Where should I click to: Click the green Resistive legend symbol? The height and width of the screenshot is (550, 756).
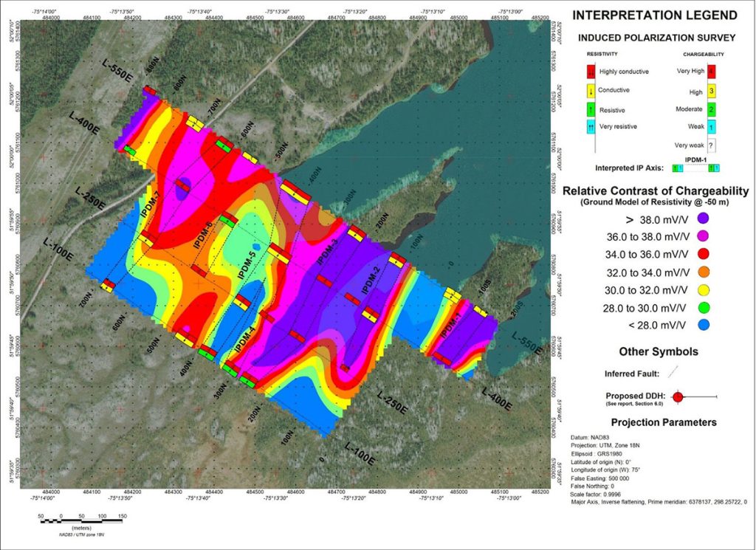592,109
